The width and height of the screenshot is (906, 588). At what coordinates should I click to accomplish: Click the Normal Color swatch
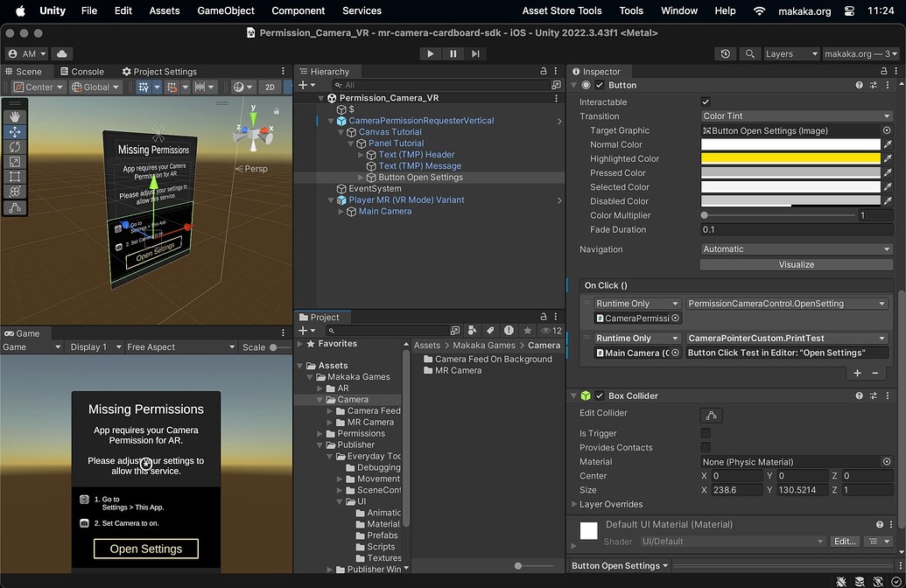coord(788,144)
